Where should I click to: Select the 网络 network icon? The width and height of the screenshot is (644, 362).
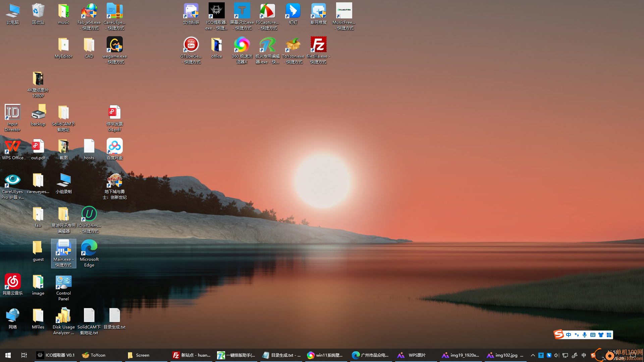point(13,319)
